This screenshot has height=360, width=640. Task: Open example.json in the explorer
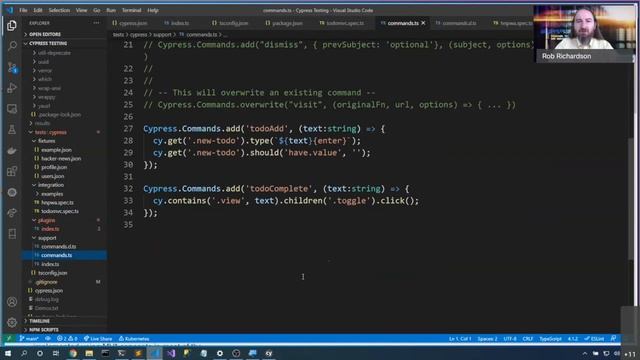pos(56,150)
